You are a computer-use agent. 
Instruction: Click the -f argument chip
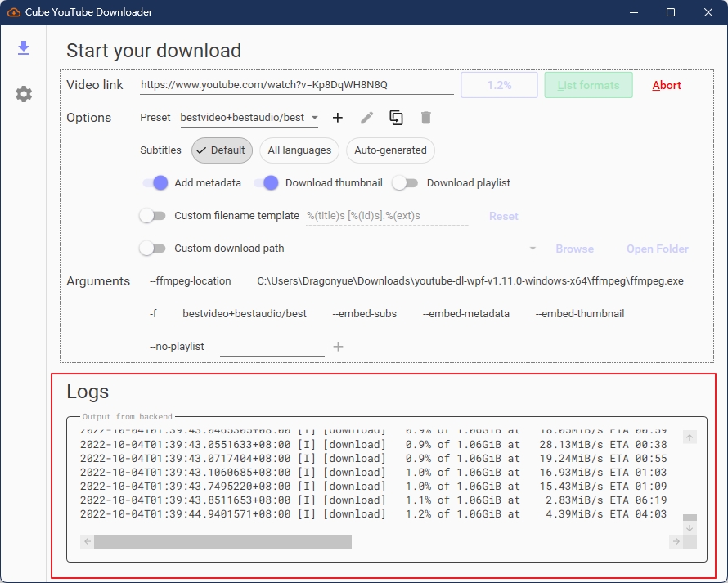pyautogui.click(x=153, y=314)
